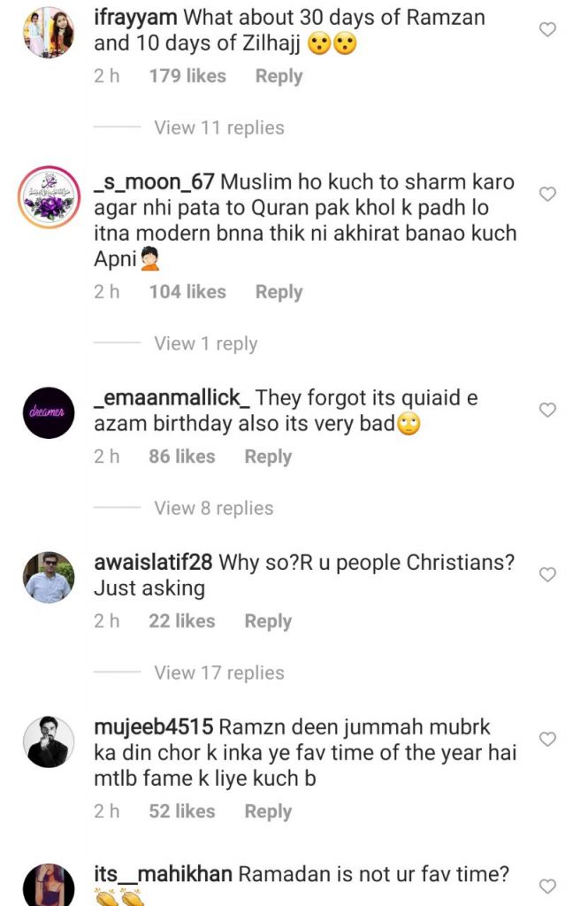The image size is (588, 906).
Task: Reply to mujeeb4515's comment
Action: point(268,811)
